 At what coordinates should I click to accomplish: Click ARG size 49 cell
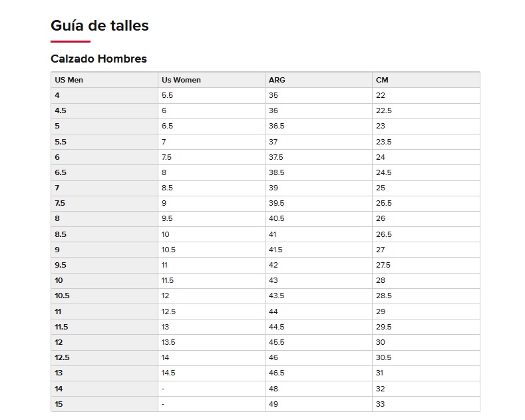[273, 404]
